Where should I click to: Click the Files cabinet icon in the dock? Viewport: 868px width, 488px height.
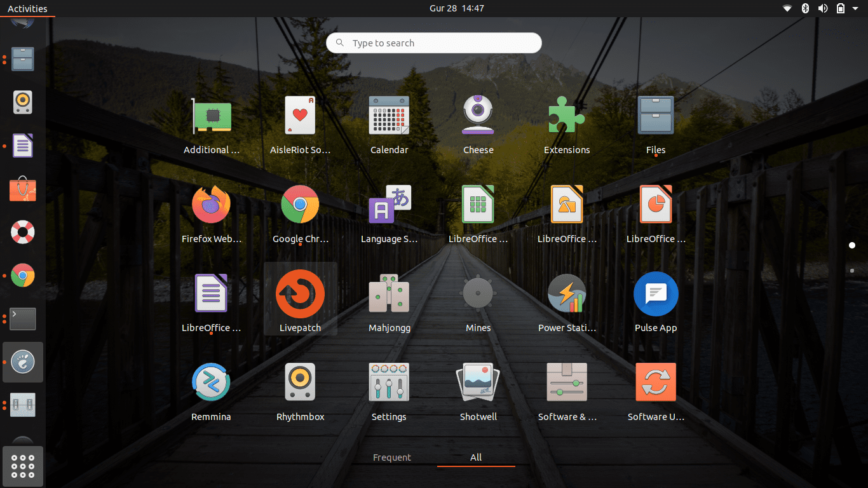coord(23,59)
